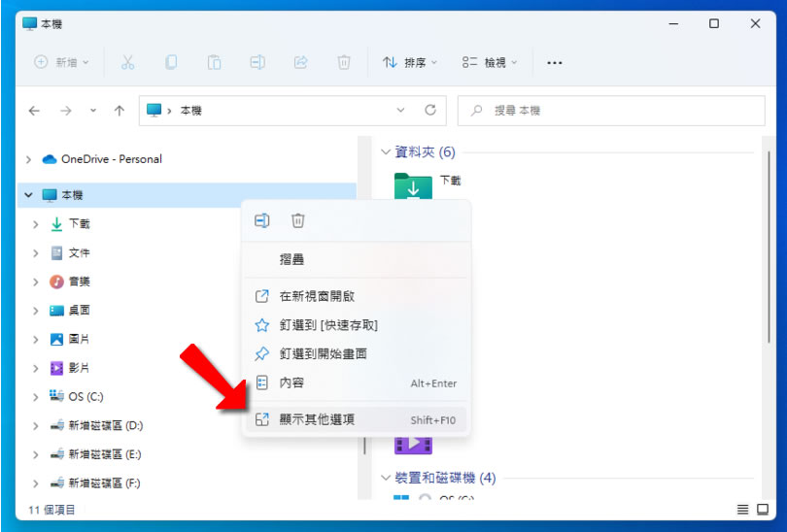Screen dimensions: 787x532
Task: Refresh the current folder view
Action: click(x=430, y=111)
